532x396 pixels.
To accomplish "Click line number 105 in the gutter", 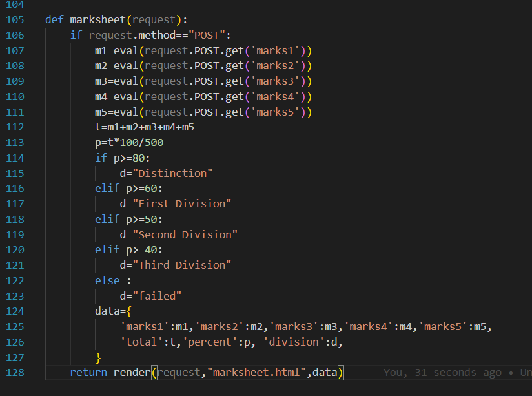I will pyautogui.click(x=15, y=19).
